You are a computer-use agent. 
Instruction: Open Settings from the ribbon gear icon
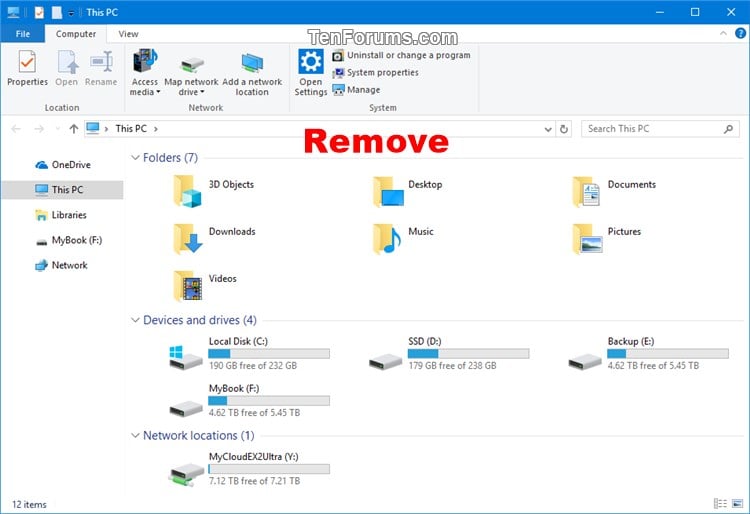[x=311, y=72]
